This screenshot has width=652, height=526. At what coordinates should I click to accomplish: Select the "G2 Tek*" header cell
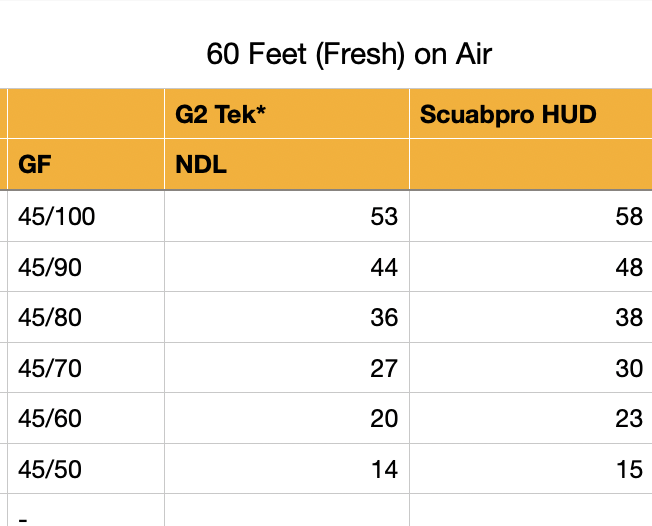286,114
